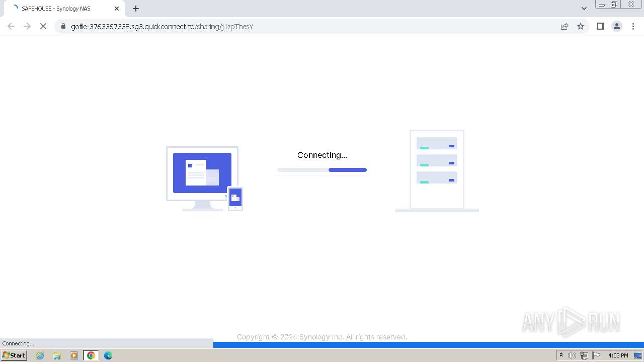This screenshot has width=644, height=362.
Task: Click the 4:03 PM taskbar clock
Action: point(618,355)
